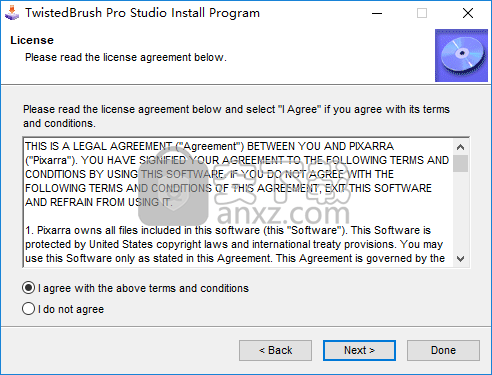Image resolution: width=492 pixels, height=375 pixels.
Task: Click the instruction text mentioning "I Agree"
Action: click(236, 116)
